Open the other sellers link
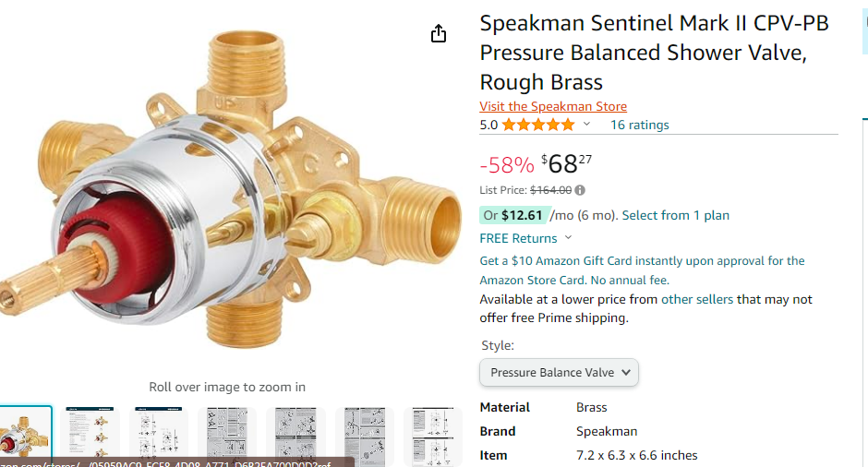 697,299
